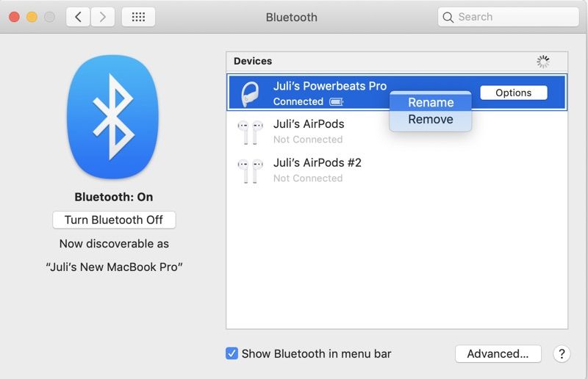Click the Juli's AirPods #2 device icon

tap(250, 170)
